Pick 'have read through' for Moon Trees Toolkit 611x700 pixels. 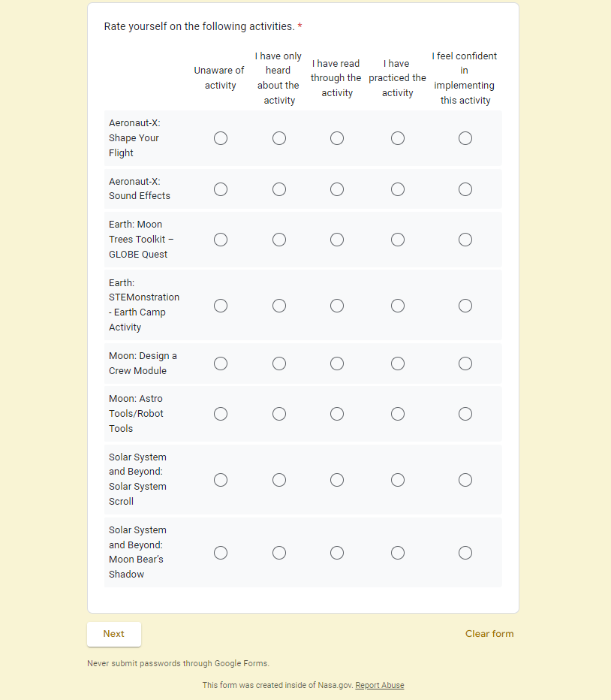click(x=337, y=240)
